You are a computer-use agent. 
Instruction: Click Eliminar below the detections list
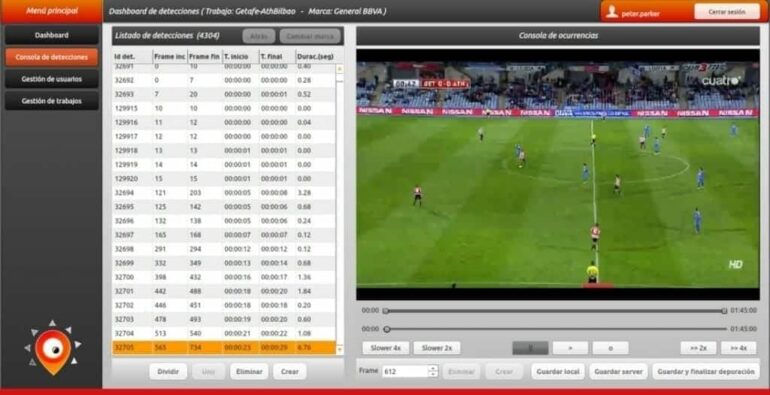(249, 371)
